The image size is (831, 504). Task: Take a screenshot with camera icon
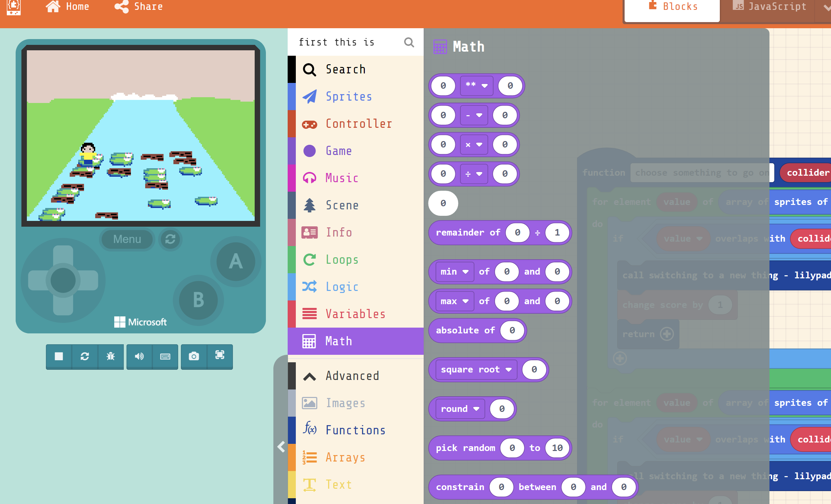coord(194,356)
